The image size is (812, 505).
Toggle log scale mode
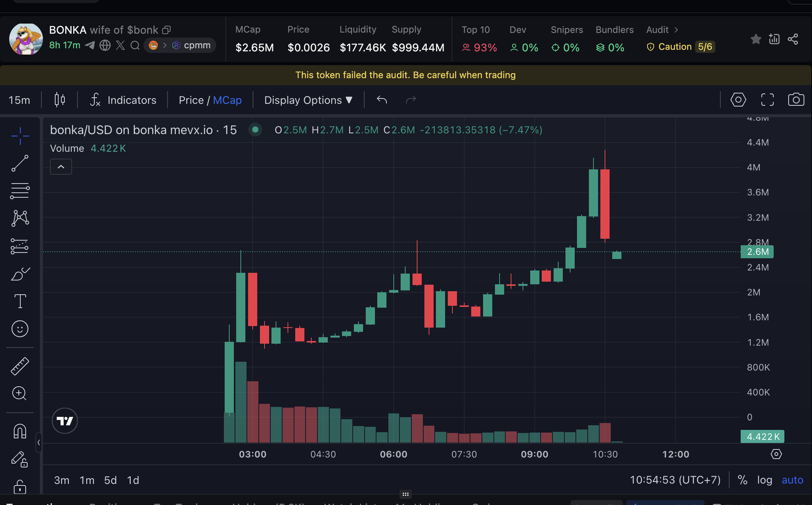click(x=764, y=480)
